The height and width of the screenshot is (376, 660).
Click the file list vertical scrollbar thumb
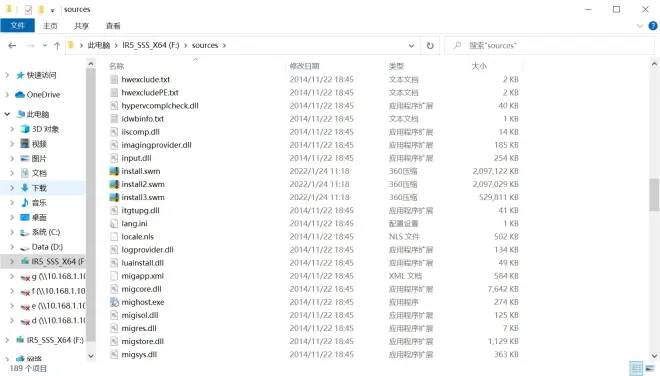point(654,195)
